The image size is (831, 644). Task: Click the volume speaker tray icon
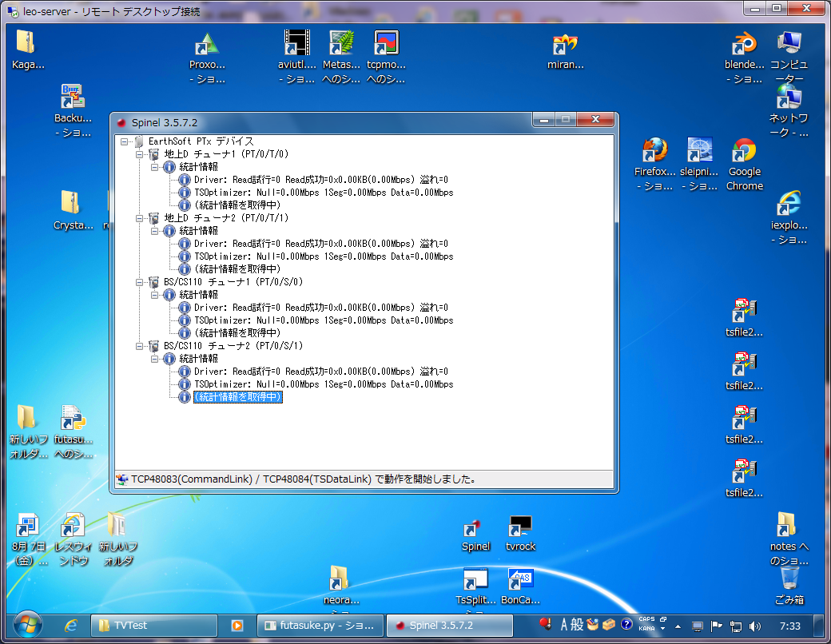click(x=755, y=626)
